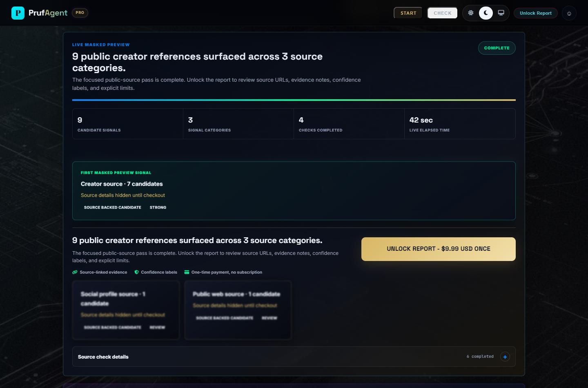Open the CHECK nav item
588x388 pixels.
443,13
